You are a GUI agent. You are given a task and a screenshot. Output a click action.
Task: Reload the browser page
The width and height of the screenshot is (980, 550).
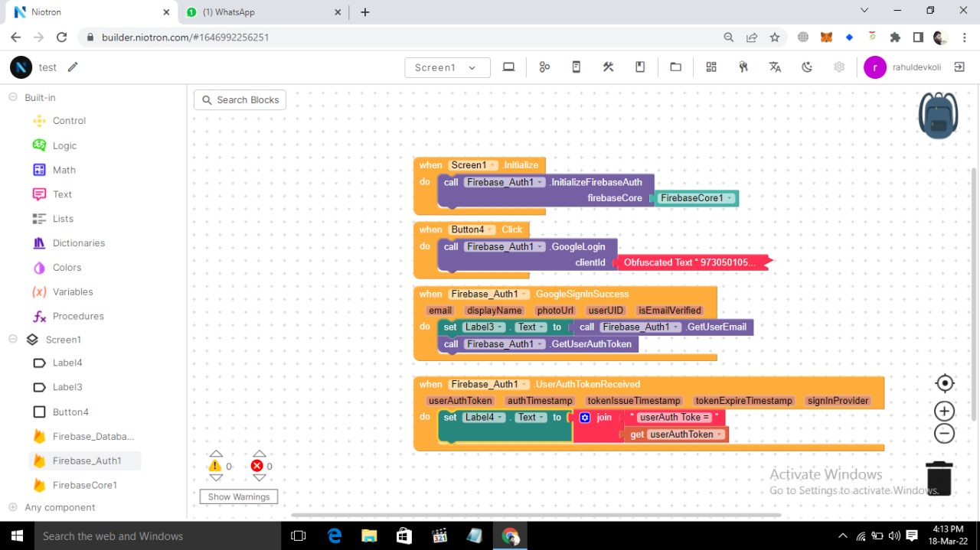pyautogui.click(x=62, y=37)
